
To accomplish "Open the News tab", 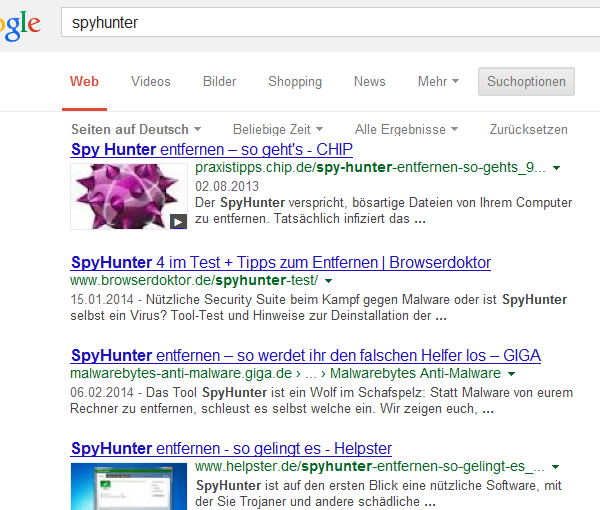I will [x=370, y=81].
